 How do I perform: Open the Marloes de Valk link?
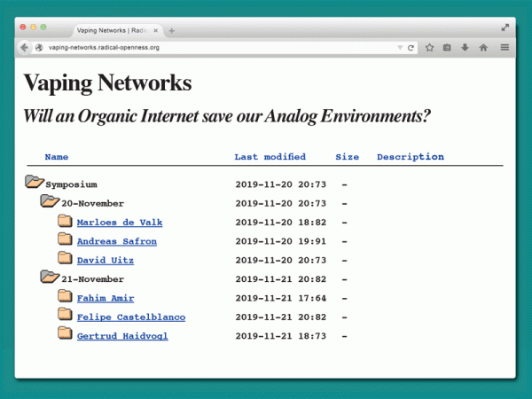point(119,223)
